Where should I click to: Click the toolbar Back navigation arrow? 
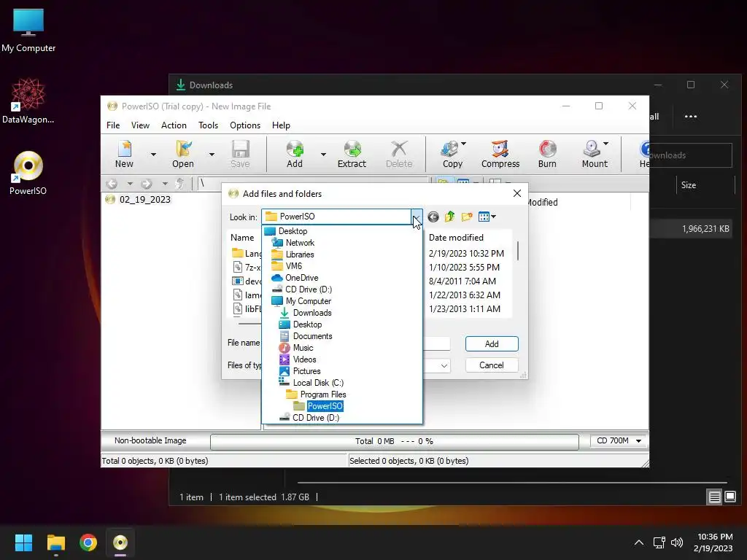(112, 183)
